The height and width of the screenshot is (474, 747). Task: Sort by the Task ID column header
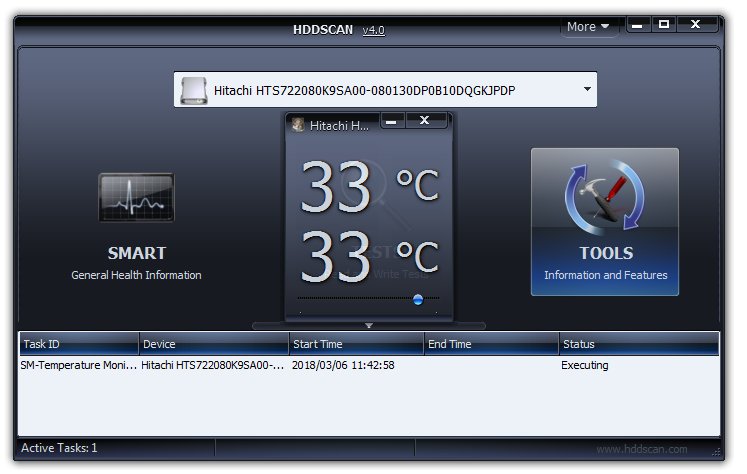[79, 344]
